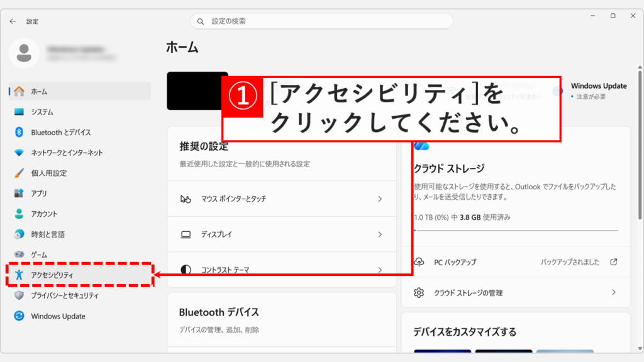Open Windows Update in the sidebar
Image resolution: width=644 pixels, height=362 pixels.
(80, 315)
